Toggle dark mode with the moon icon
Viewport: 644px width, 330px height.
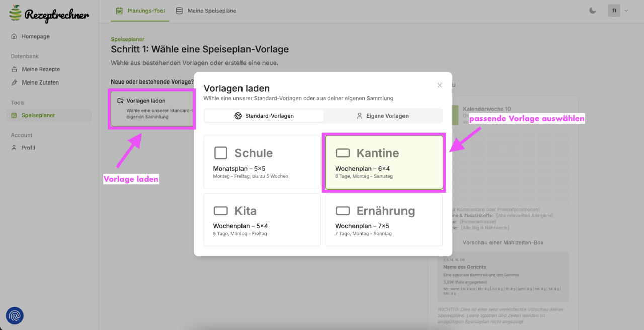tap(592, 10)
